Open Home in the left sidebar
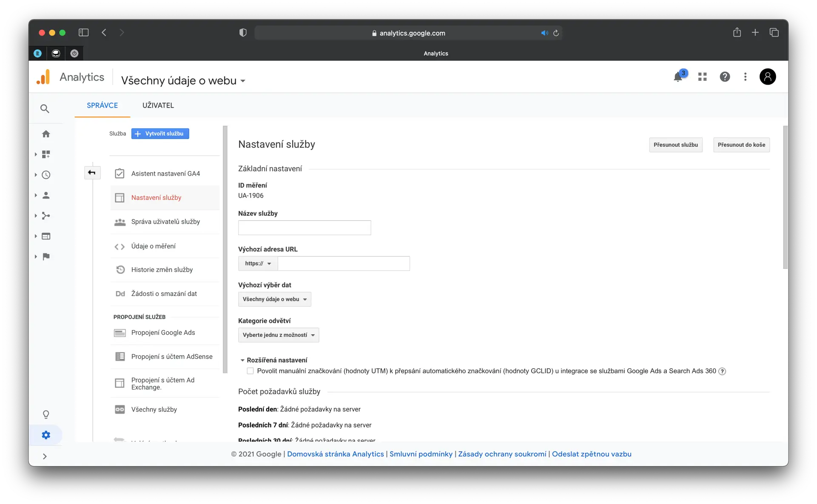 (46, 134)
